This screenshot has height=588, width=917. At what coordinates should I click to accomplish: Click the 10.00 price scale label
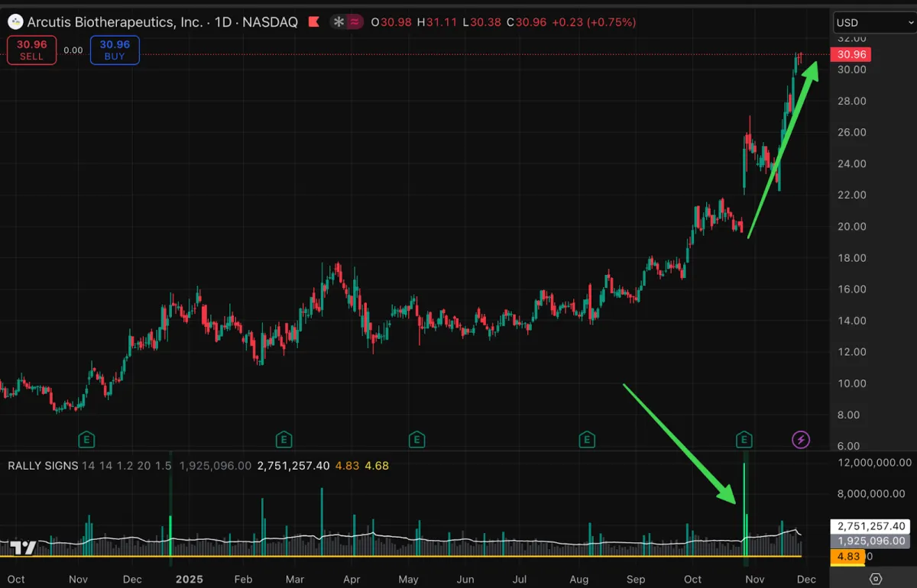[852, 383]
